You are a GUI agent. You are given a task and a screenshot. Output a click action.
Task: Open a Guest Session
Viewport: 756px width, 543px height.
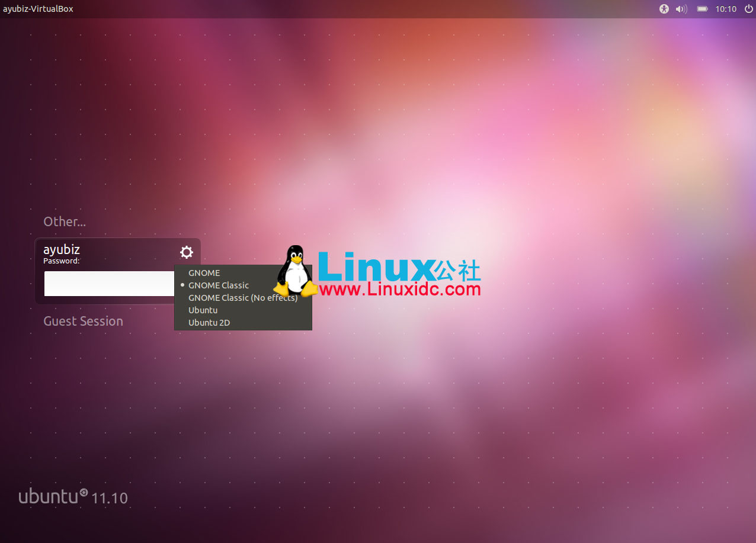point(83,320)
